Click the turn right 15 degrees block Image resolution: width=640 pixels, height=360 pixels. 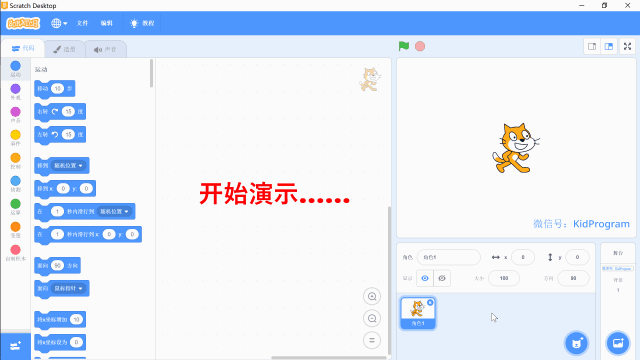coord(60,111)
